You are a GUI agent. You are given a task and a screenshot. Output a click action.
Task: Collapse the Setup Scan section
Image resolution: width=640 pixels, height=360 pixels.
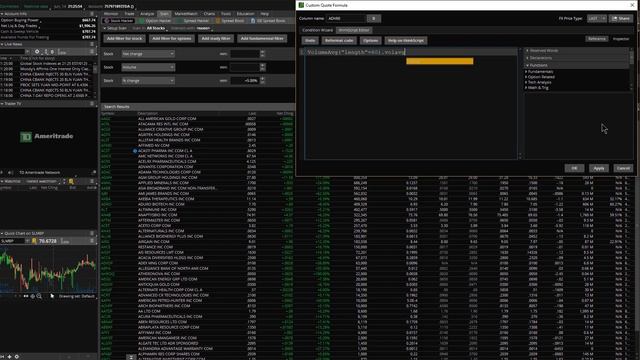point(104,29)
